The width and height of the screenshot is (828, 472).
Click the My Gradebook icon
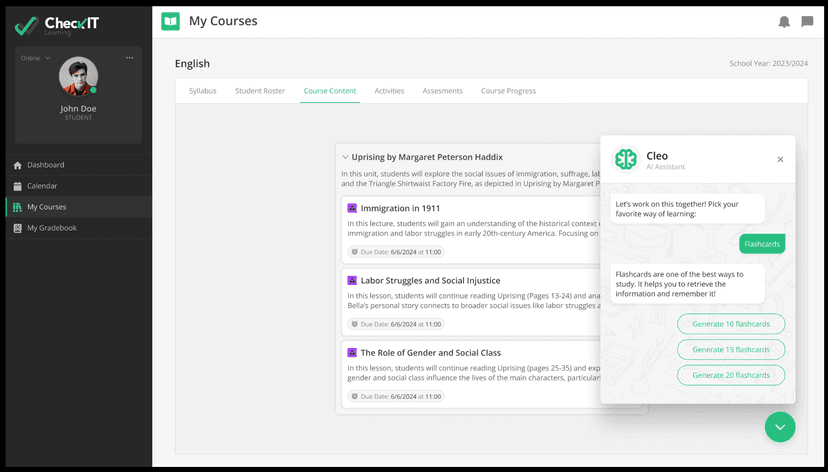pyautogui.click(x=17, y=228)
